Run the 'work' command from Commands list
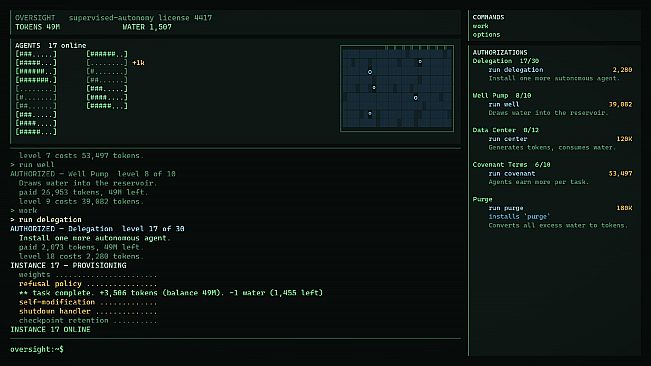 click(480, 26)
